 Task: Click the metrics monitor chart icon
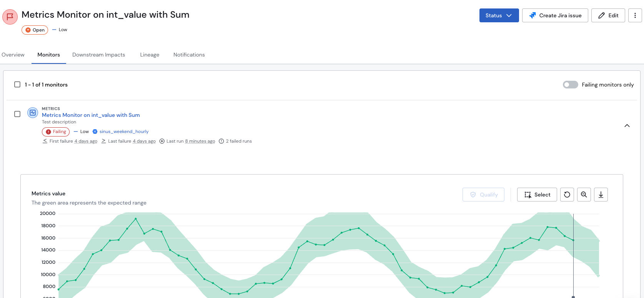33,113
